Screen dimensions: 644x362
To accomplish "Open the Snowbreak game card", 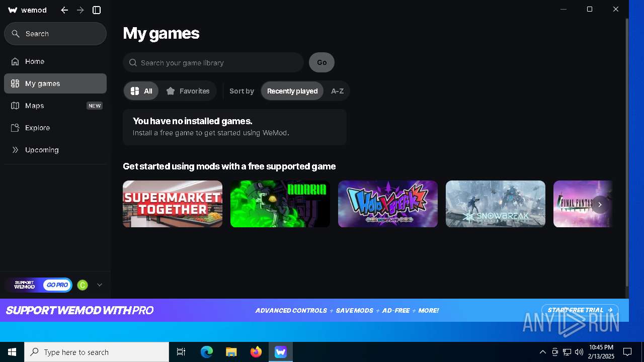I will coord(496,204).
